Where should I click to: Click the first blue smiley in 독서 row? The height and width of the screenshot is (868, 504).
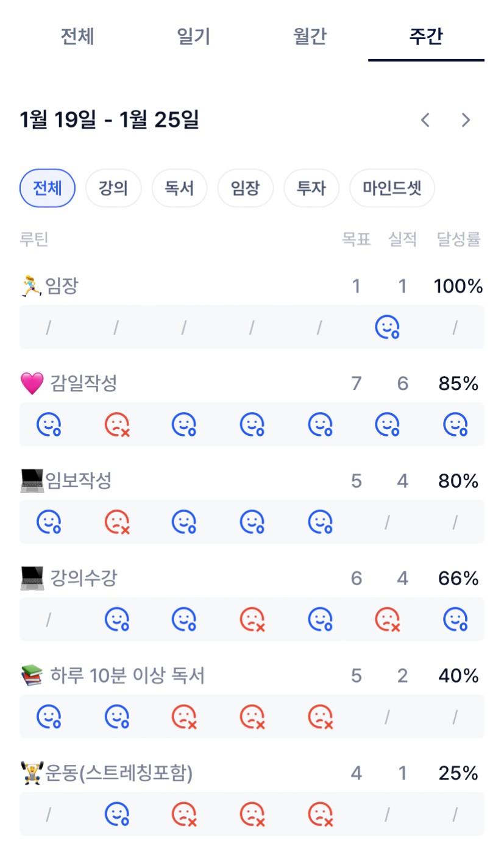(49, 717)
